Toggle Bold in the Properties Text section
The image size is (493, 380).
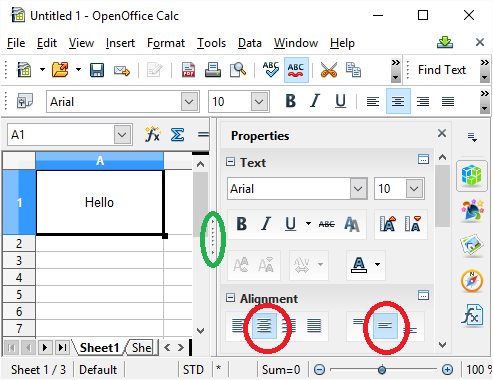[x=242, y=224]
